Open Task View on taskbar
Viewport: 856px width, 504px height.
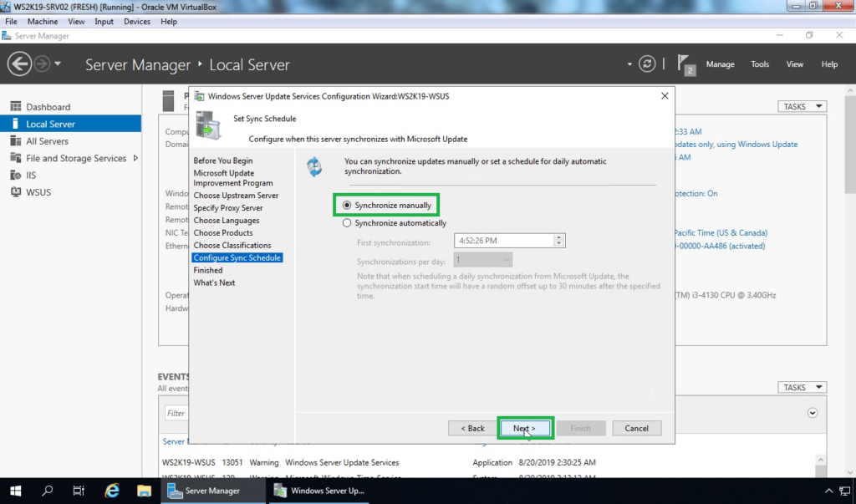pyautogui.click(x=79, y=491)
